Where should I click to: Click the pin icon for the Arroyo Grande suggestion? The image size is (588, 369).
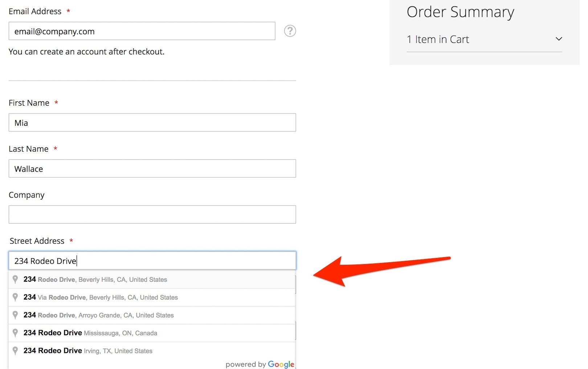15,315
